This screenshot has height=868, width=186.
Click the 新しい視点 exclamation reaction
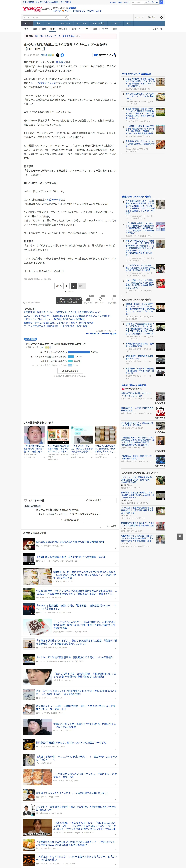(x=112, y=299)
